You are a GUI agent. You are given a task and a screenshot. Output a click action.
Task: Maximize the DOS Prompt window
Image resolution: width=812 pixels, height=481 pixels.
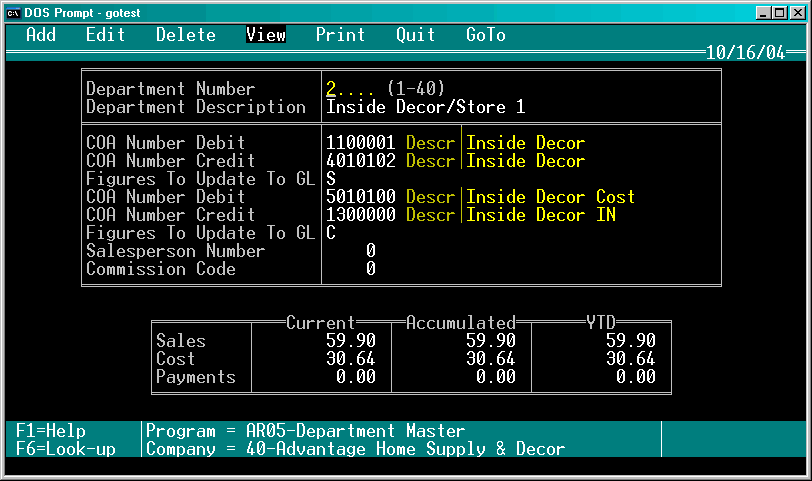click(779, 13)
